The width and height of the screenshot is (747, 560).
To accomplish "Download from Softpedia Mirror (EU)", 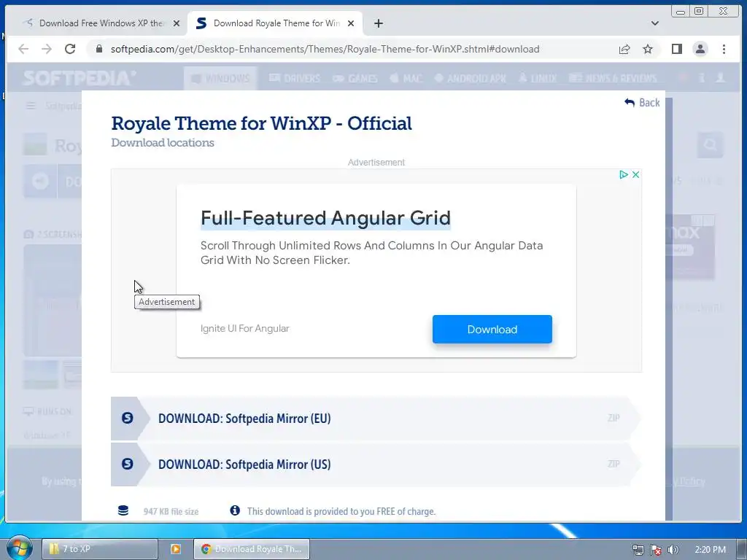I will [x=376, y=418].
